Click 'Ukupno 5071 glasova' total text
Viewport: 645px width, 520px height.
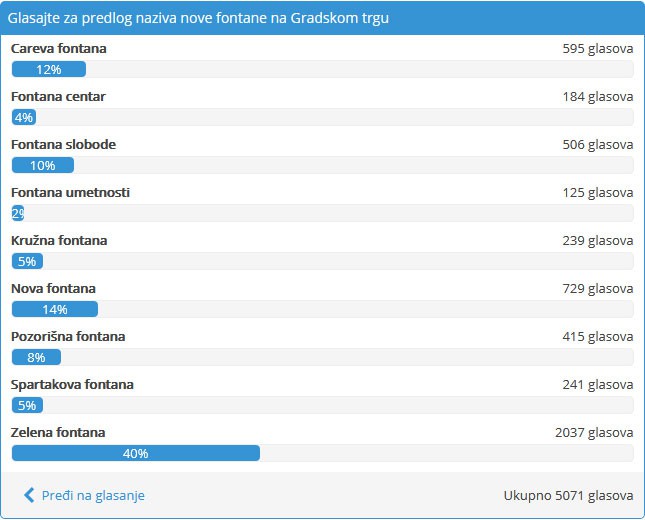click(568, 495)
